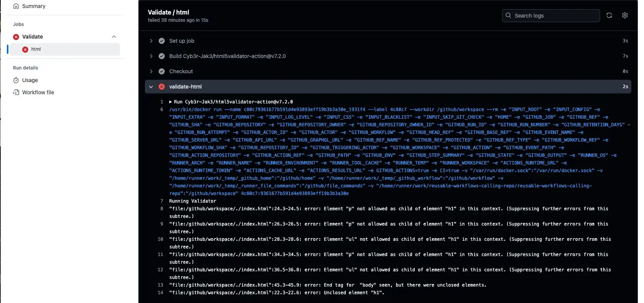The height and width of the screenshot is (303, 644).
Task: Click the index.html 28.3-28.6 error line
Action: (390, 243)
